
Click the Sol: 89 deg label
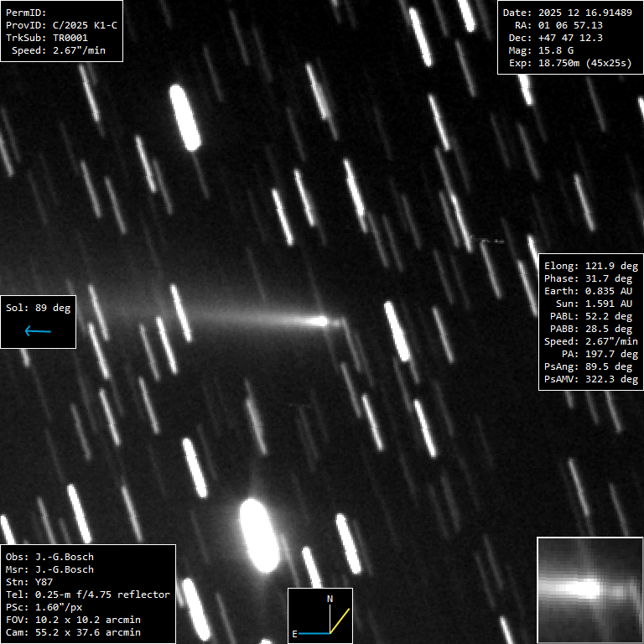point(39,308)
